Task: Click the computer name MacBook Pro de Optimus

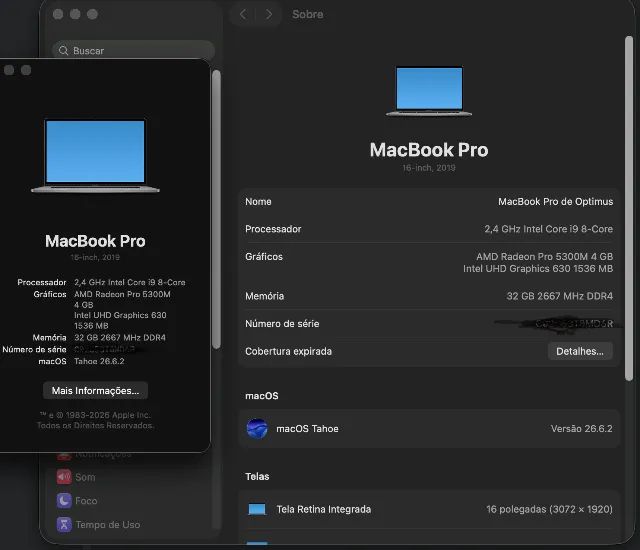Action: pyautogui.click(x=555, y=202)
